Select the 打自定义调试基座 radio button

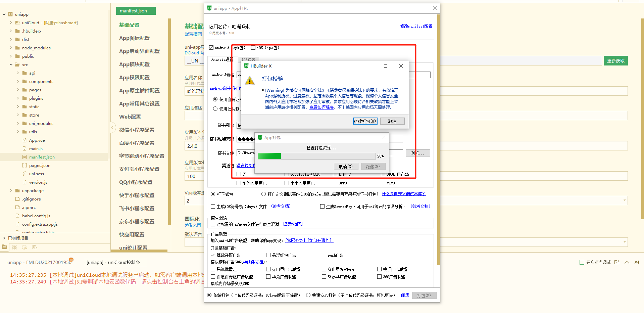click(x=263, y=194)
